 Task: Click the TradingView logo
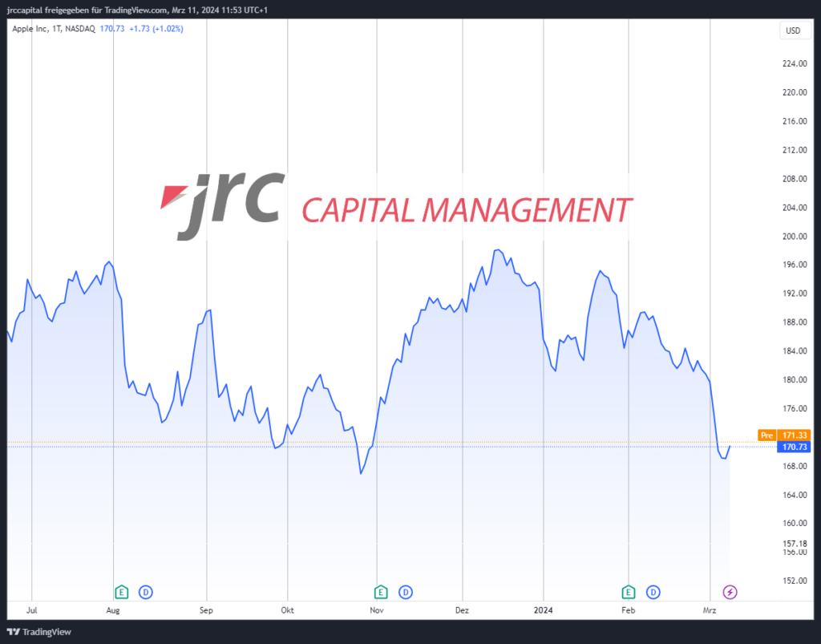pos(39,632)
